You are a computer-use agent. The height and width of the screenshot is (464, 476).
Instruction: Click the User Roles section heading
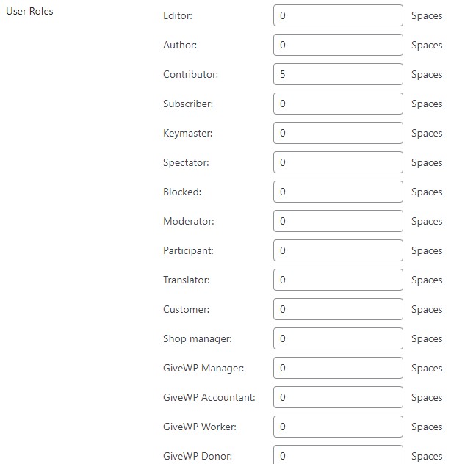pyautogui.click(x=29, y=11)
